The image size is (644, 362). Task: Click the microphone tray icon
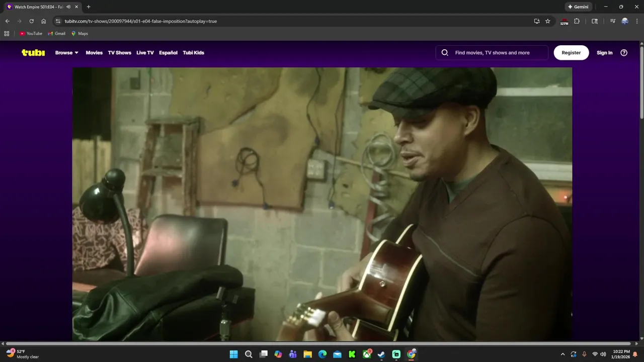(584, 354)
